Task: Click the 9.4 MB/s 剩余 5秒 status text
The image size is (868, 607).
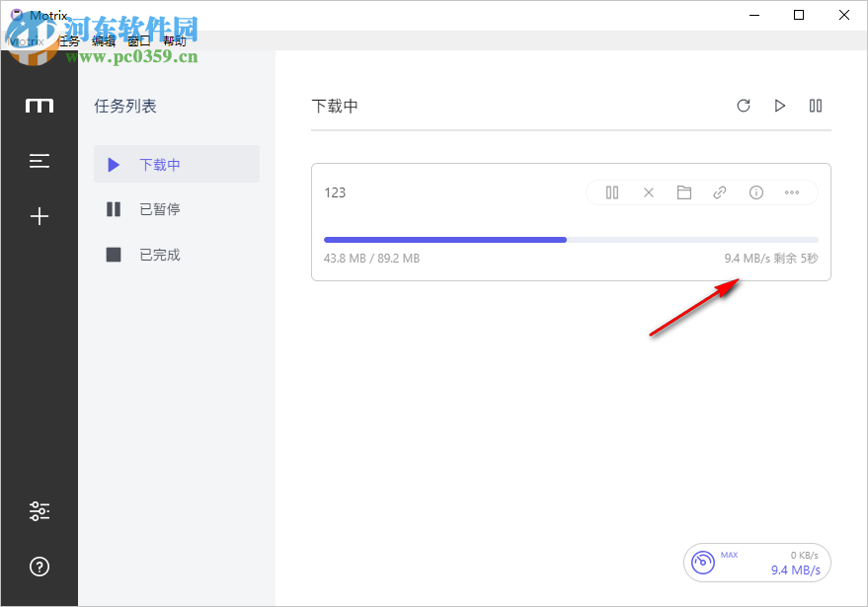Action: [771, 259]
